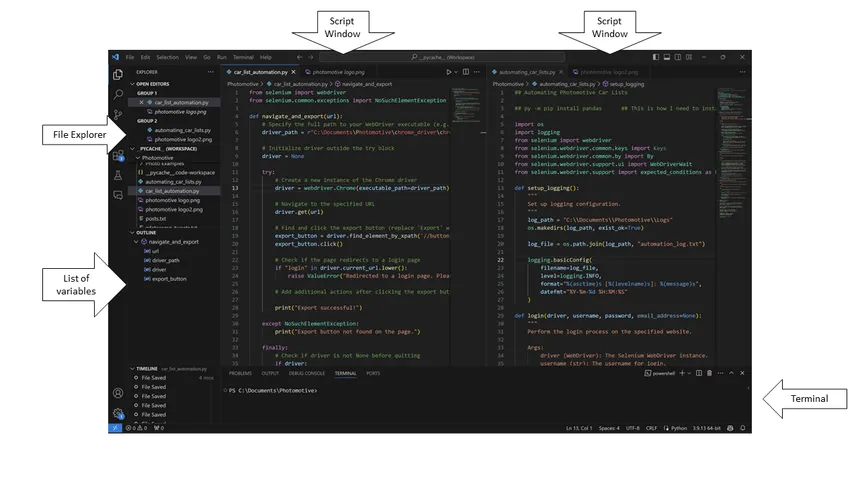Open the Explorer view in the activity bar
Screen dimensions: 860x484
point(118,74)
